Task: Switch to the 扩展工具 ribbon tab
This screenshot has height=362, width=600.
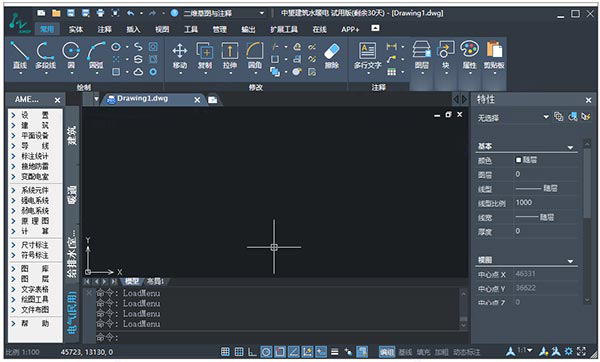Action: click(x=284, y=29)
